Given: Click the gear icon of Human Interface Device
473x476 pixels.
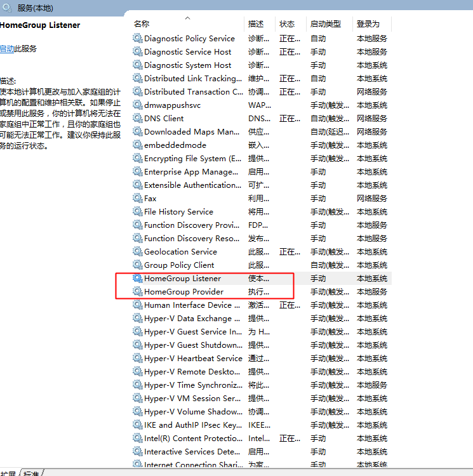Looking at the screenshot, I should (x=138, y=305).
